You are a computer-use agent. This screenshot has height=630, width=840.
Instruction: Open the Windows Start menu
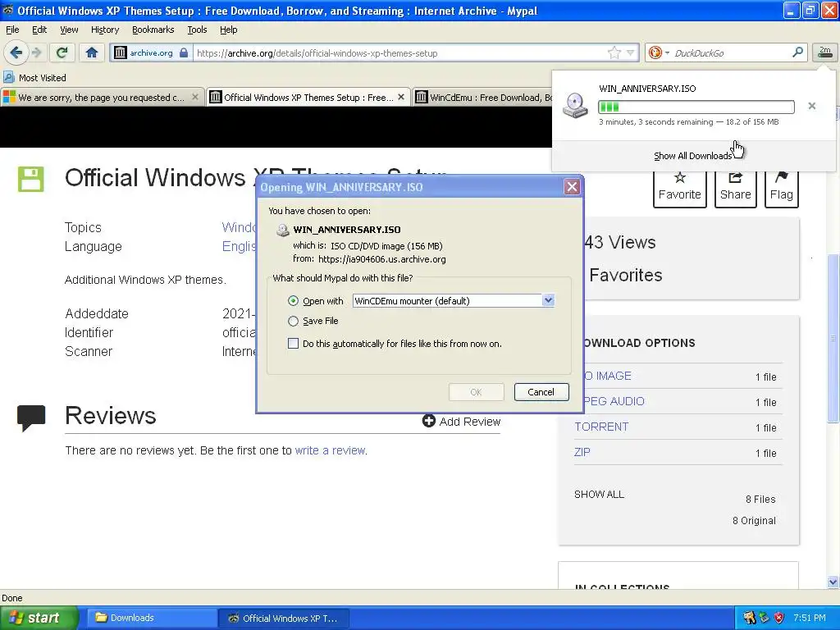(39, 618)
